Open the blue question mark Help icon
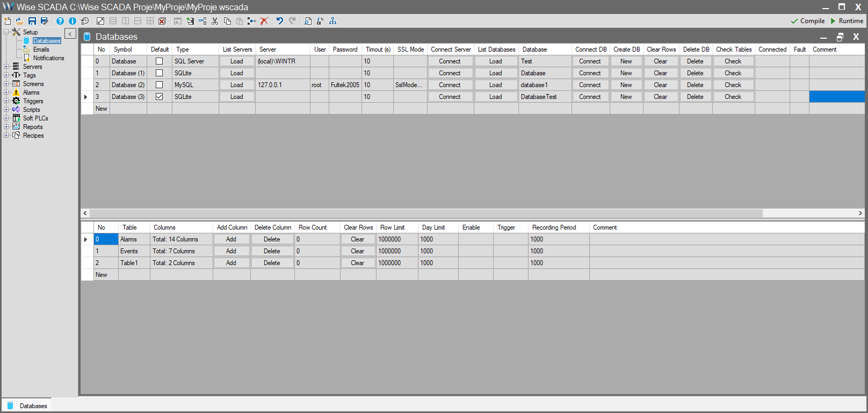Viewport: 868px width, 413px height. click(60, 21)
